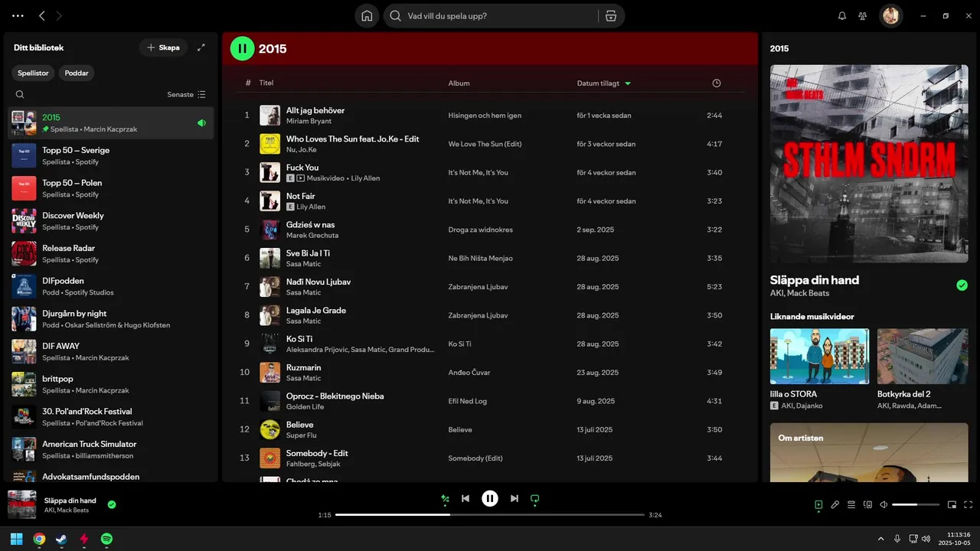Open Djurgårn by night podcast
Image resolution: width=980 pixels, height=551 pixels.
point(111,319)
